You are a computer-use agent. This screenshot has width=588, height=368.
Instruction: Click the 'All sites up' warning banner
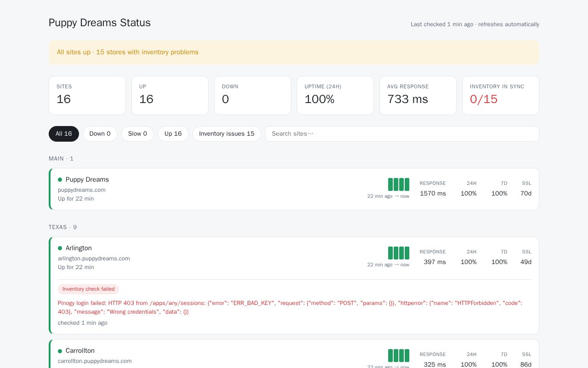(x=294, y=52)
